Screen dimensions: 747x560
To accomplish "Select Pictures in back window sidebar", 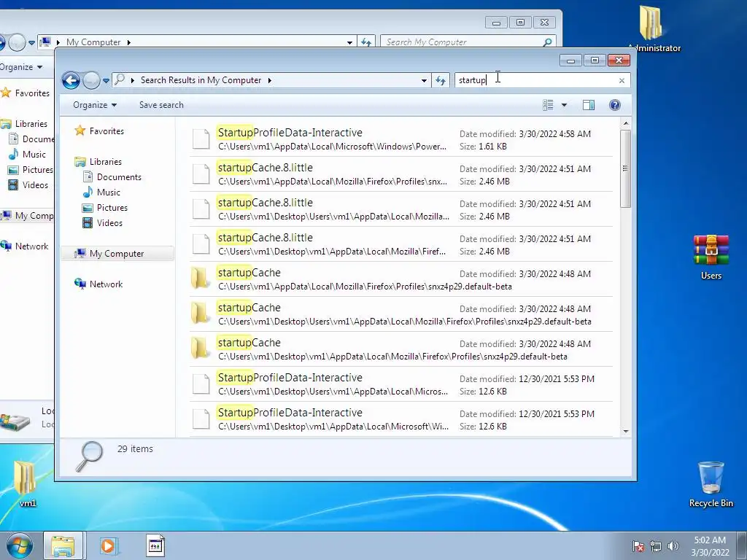I will click(31, 169).
